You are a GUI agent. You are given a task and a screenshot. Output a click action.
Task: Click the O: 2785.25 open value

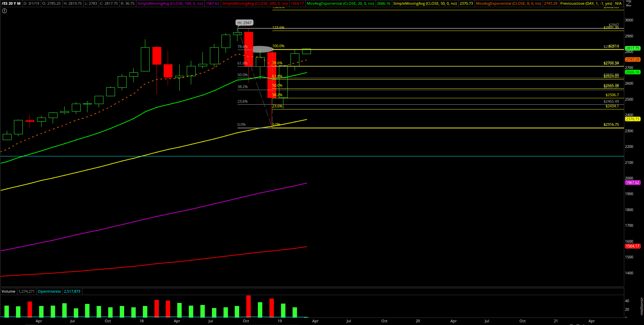click(51, 3)
